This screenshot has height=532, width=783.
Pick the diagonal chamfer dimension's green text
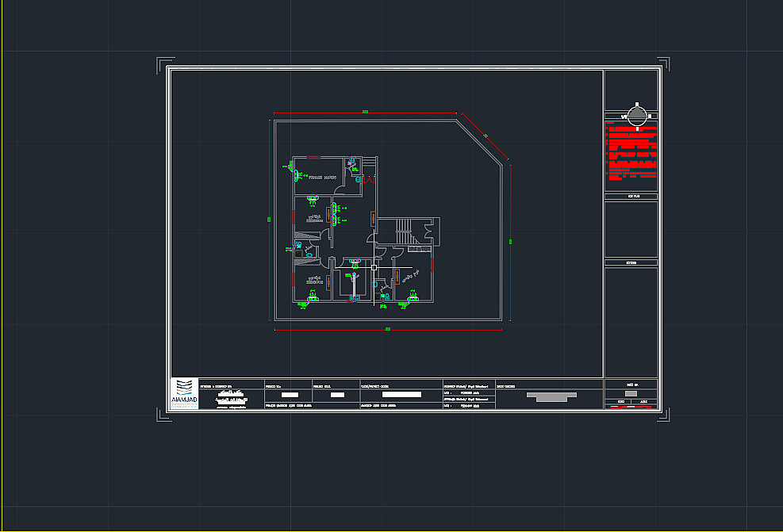pos(486,136)
